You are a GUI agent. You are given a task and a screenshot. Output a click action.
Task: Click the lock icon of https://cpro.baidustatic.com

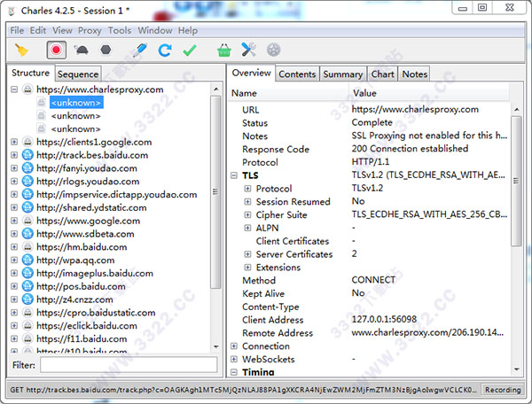(27, 313)
